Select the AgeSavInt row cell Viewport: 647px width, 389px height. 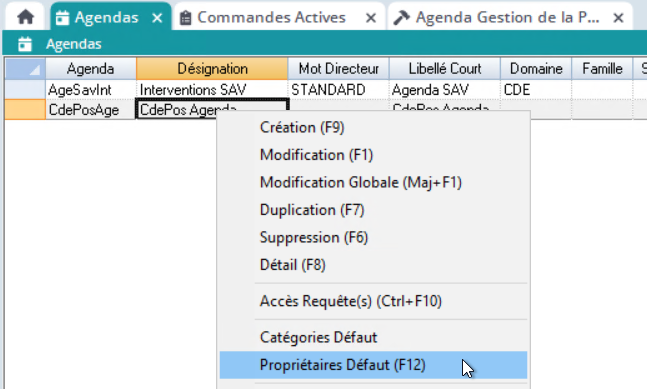[x=90, y=90]
